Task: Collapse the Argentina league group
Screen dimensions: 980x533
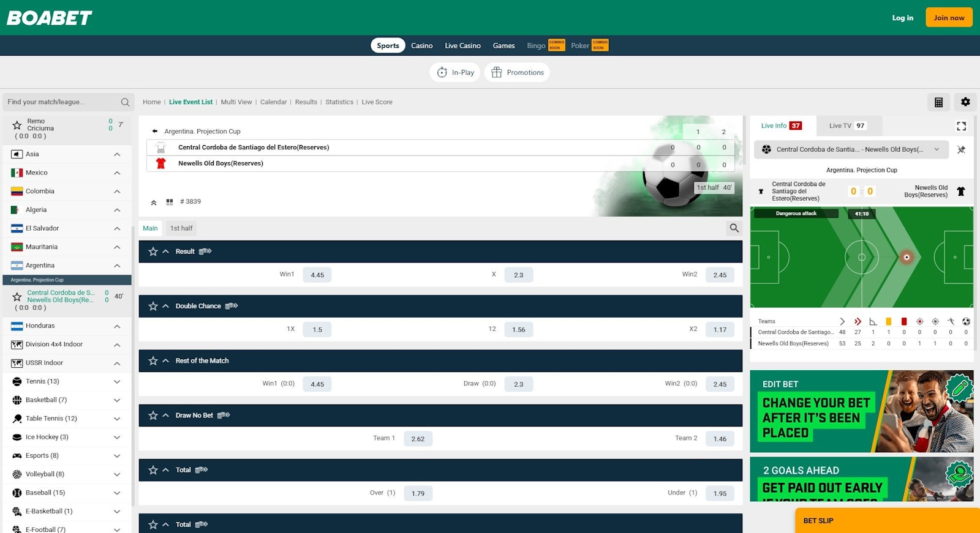Action: 117,266
